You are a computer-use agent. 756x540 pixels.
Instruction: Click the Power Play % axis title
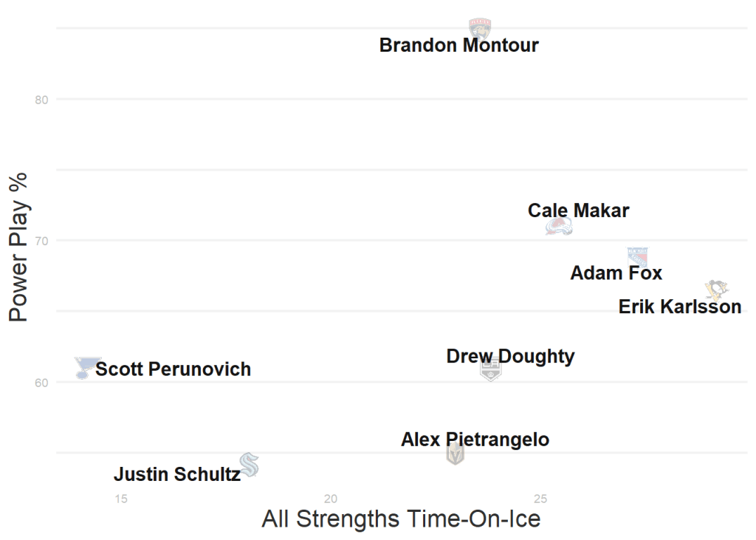(x=18, y=246)
